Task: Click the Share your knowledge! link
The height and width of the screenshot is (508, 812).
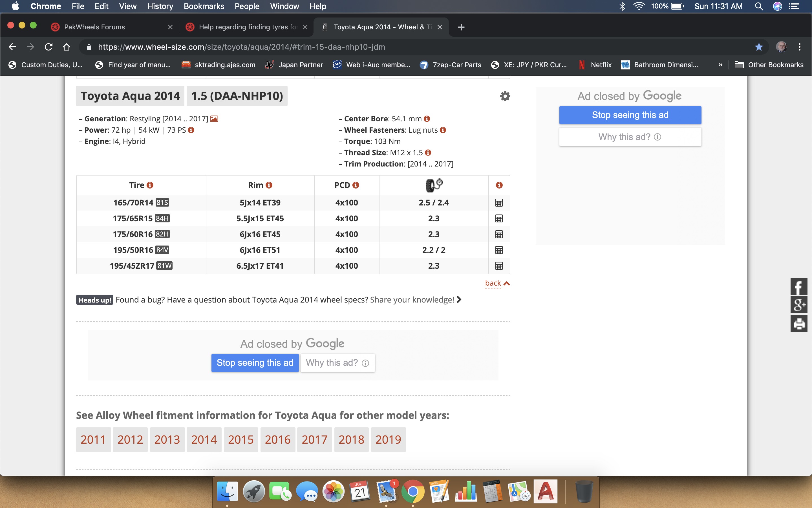Action: (412, 300)
